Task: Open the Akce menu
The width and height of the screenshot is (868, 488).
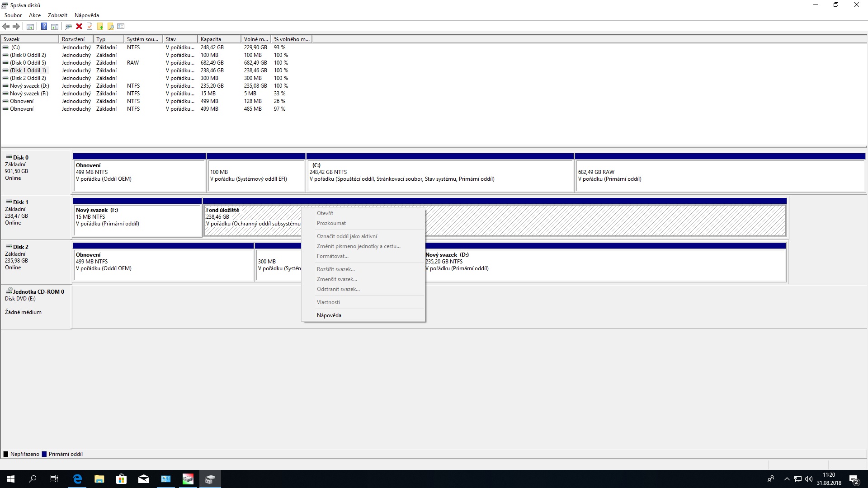Action: click(x=35, y=15)
